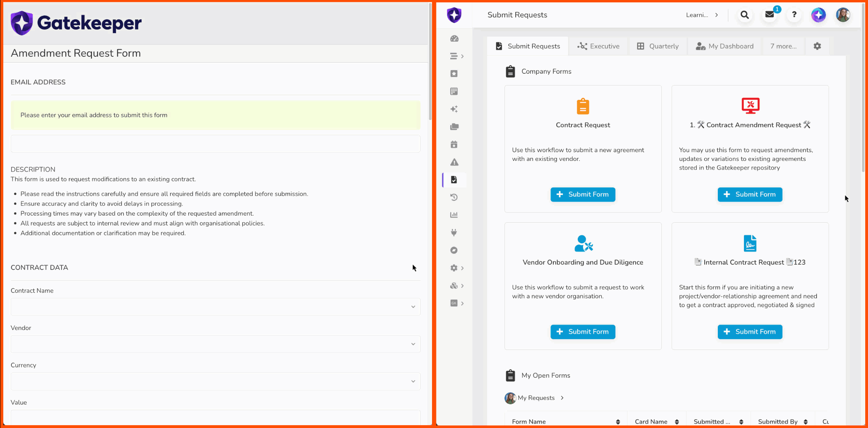Click the warning triangle icon in sidebar

[x=454, y=162]
